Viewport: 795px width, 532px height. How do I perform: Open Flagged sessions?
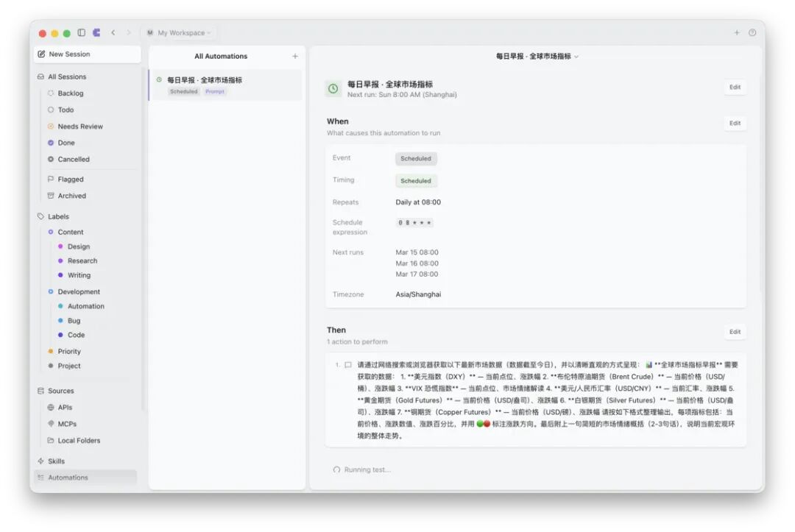click(71, 180)
